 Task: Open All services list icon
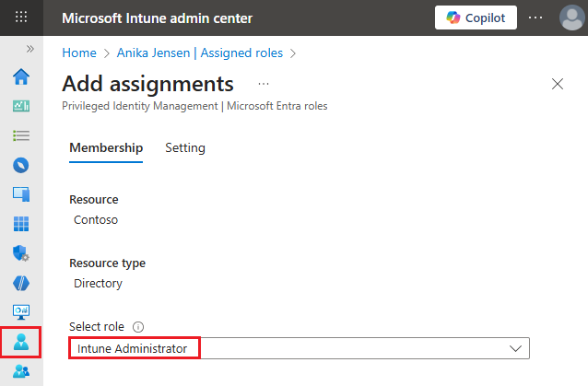20,135
